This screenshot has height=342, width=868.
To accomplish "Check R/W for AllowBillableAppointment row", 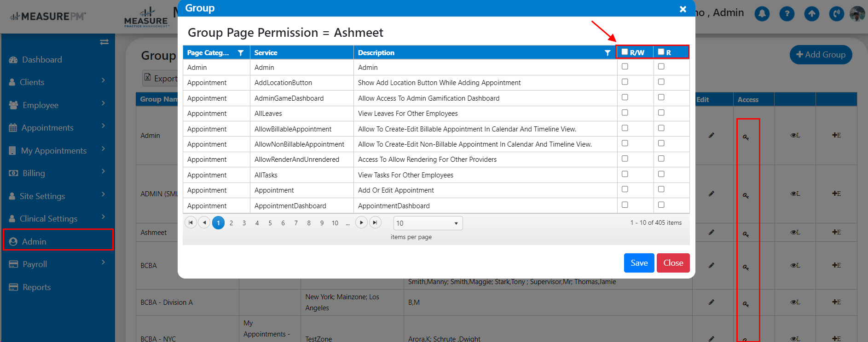I will [x=625, y=128].
